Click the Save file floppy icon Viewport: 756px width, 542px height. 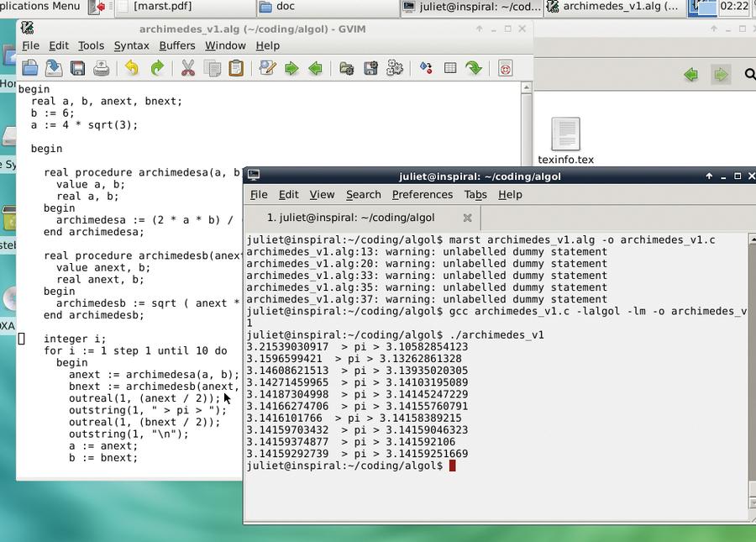point(77,68)
